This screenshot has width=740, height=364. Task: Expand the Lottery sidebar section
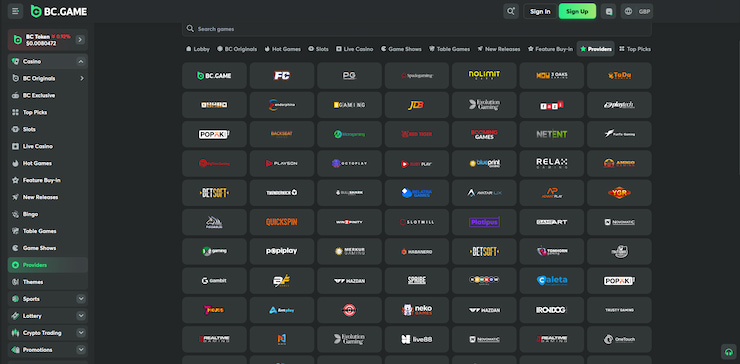point(81,316)
